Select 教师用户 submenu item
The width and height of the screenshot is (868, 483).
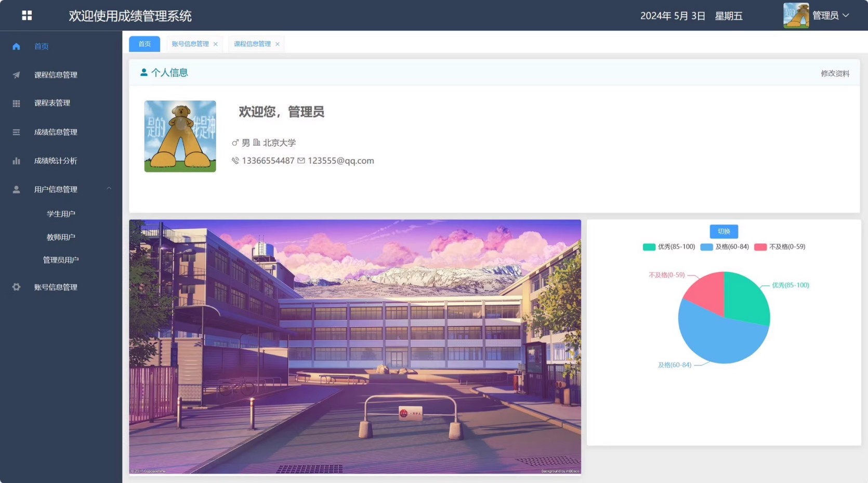[61, 237]
